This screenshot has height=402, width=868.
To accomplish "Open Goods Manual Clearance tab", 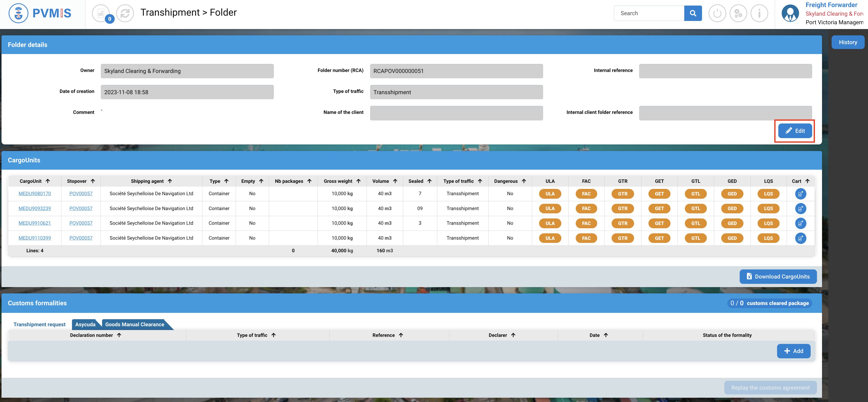I will tap(134, 324).
